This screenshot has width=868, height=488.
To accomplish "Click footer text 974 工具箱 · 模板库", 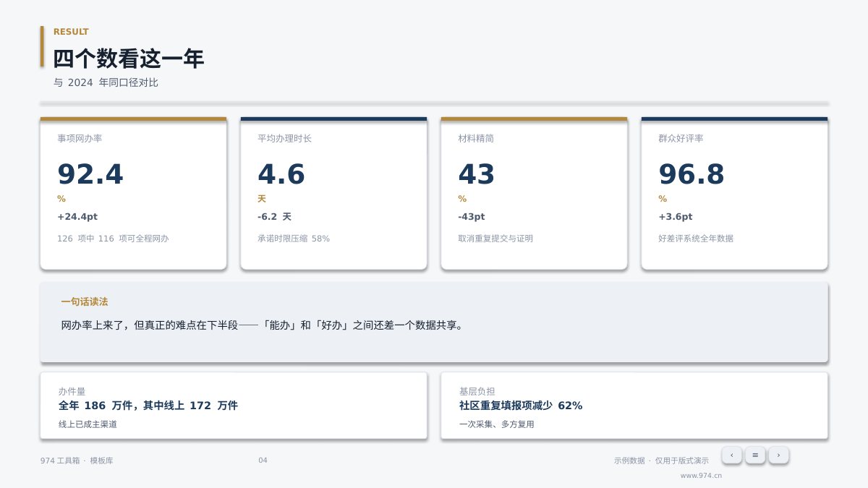I will coord(77,461).
